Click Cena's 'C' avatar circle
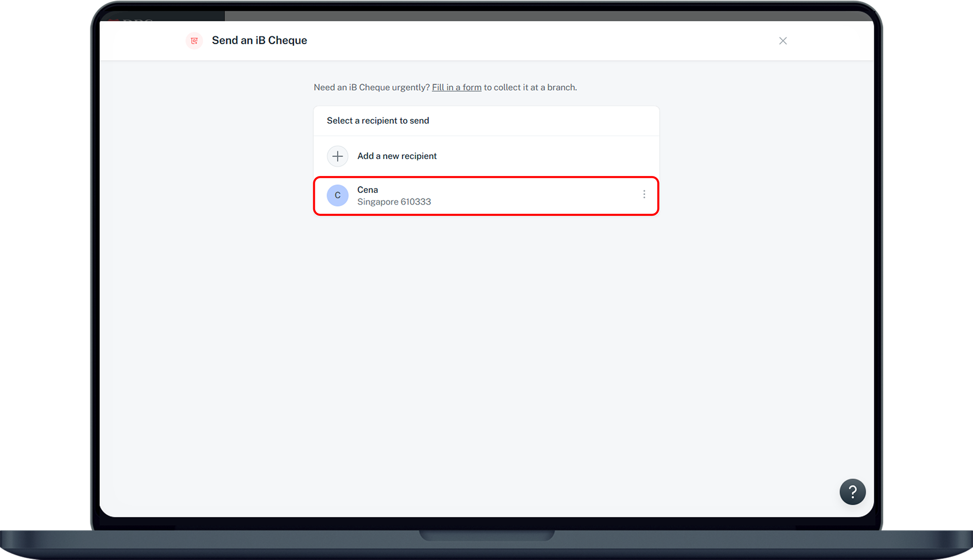The width and height of the screenshot is (973, 560). click(338, 195)
